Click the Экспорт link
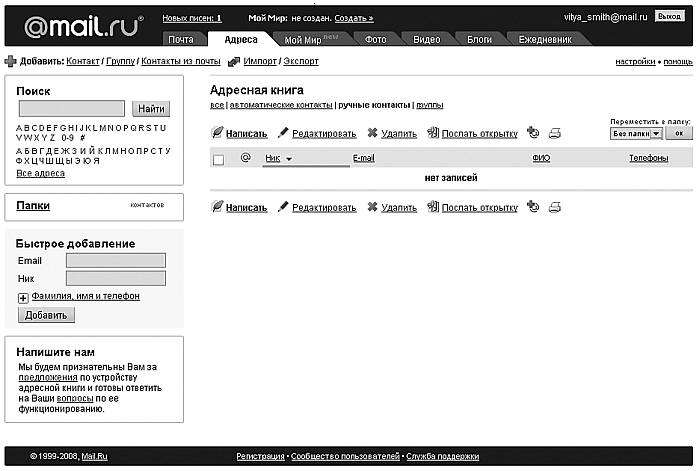Image resolution: width=700 pixels, height=471 pixels. click(x=301, y=61)
